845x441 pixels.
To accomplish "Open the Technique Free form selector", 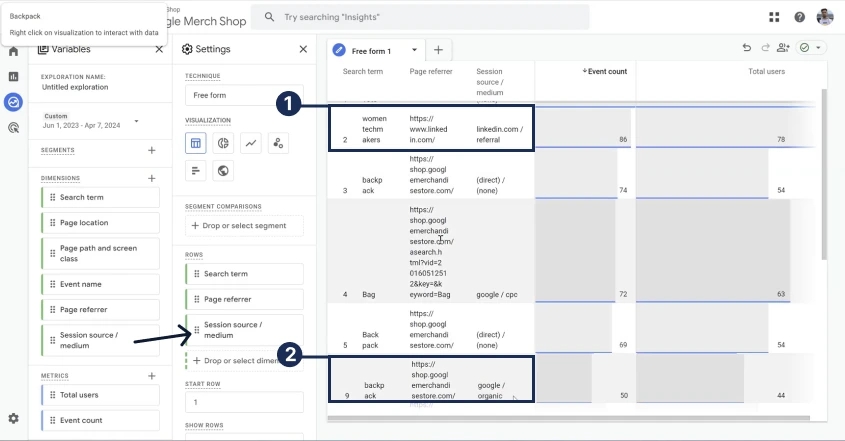I will pos(244,95).
